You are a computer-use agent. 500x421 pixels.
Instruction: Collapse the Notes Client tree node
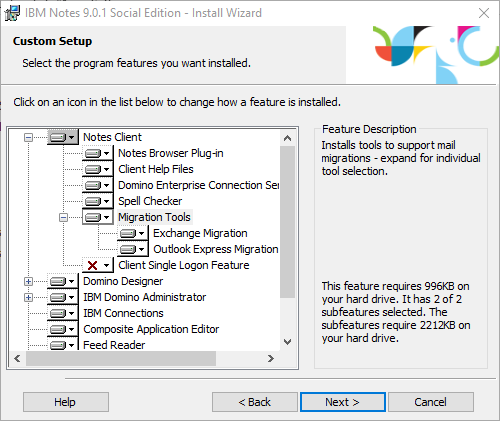click(x=29, y=137)
